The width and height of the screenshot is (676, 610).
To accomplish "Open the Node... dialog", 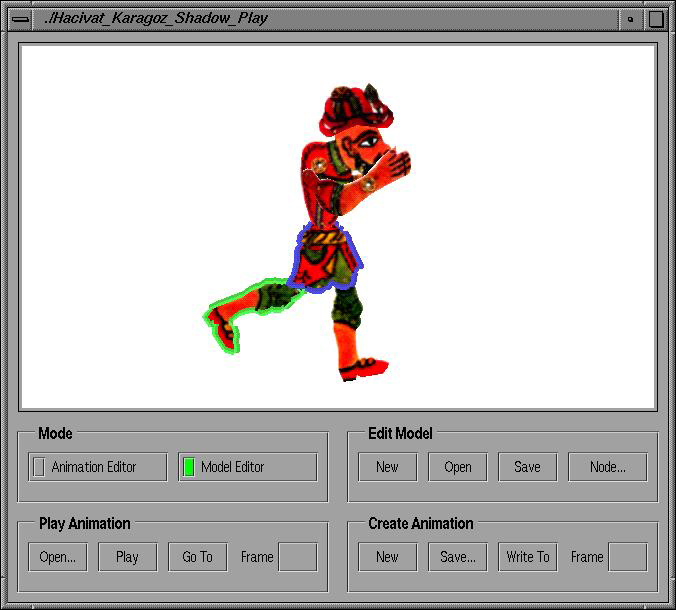I will point(607,467).
